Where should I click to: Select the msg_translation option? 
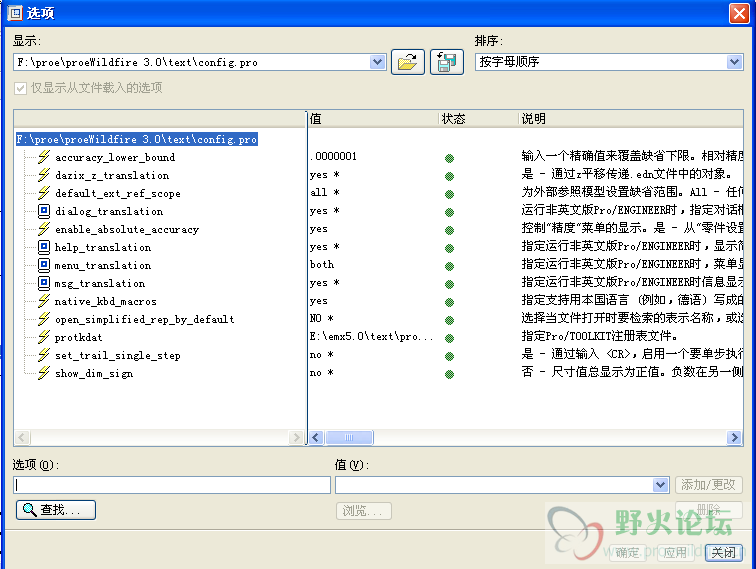coord(100,283)
